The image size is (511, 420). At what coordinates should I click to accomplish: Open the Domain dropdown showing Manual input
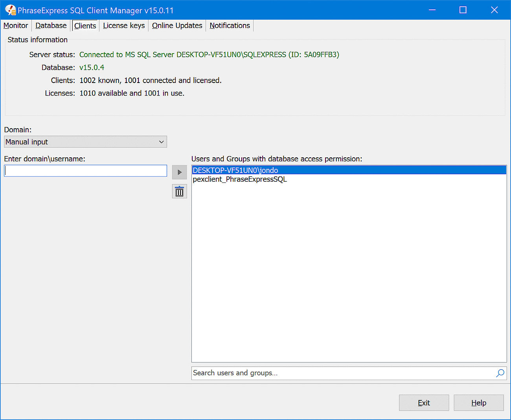[85, 142]
